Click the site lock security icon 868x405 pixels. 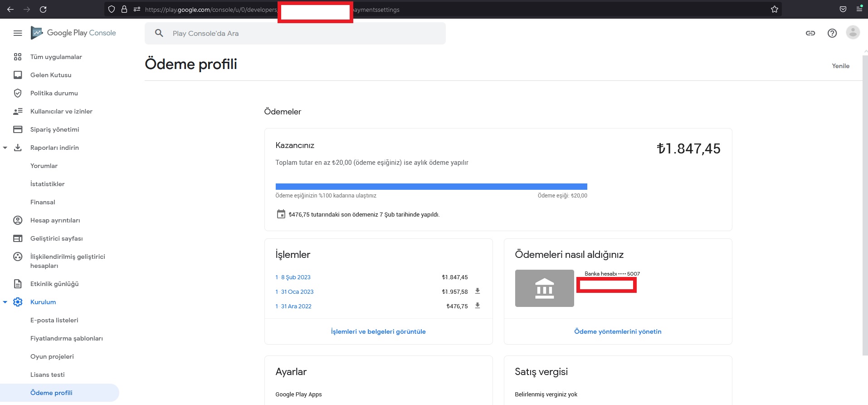[124, 9]
